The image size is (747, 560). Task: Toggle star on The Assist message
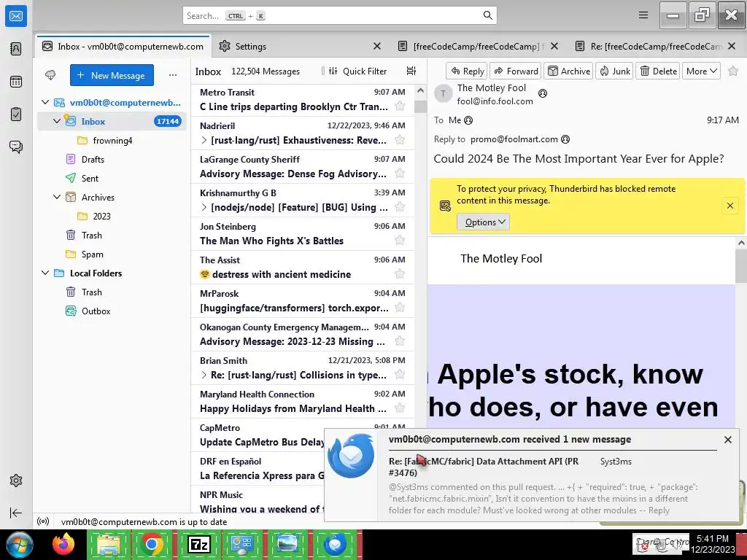click(400, 274)
